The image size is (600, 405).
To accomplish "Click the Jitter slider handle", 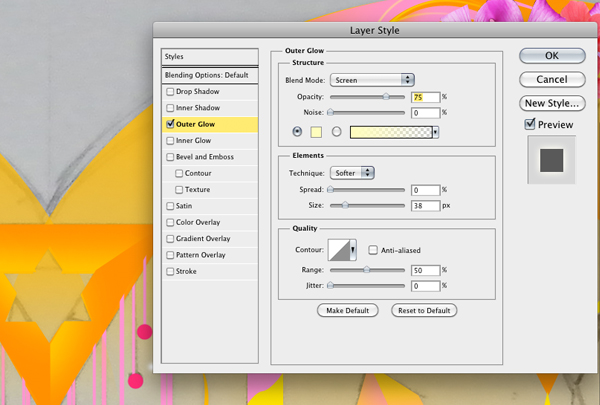I will click(x=330, y=286).
